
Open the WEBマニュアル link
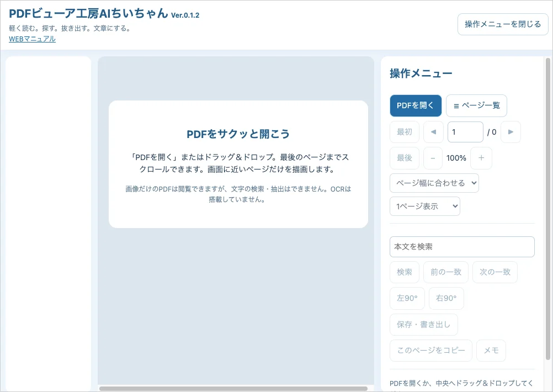coord(32,39)
